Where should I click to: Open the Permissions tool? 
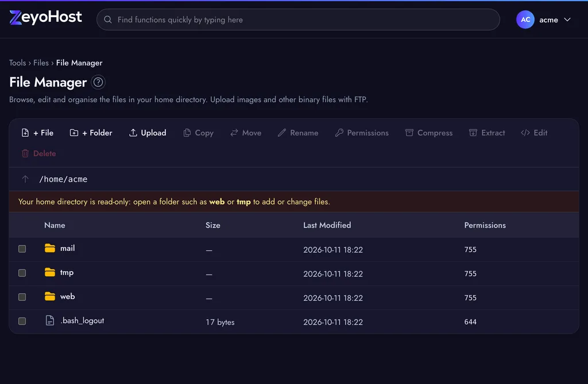tap(362, 133)
